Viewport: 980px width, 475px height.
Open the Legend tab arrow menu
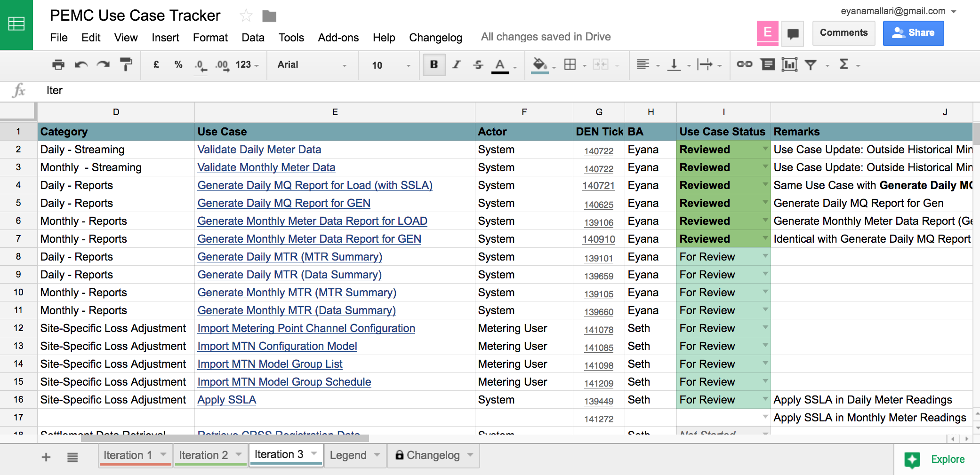[x=377, y=455]
